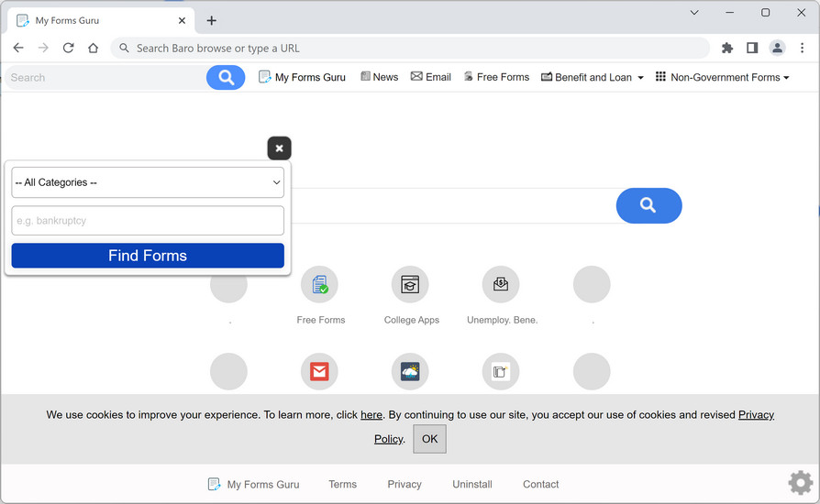820x504 pixels.
Task: Open the browser home page icon
Action: pos(93,48)
